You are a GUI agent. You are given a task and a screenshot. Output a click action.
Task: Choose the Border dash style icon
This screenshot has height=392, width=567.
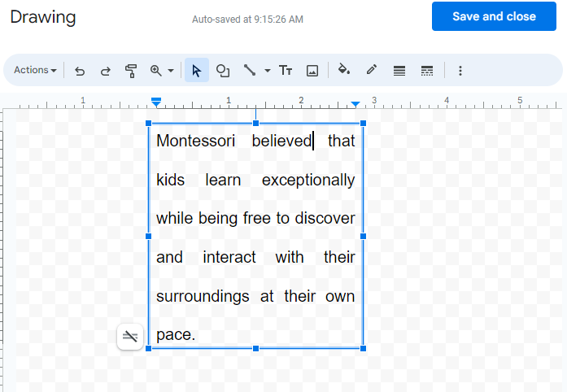coord(427,71)
